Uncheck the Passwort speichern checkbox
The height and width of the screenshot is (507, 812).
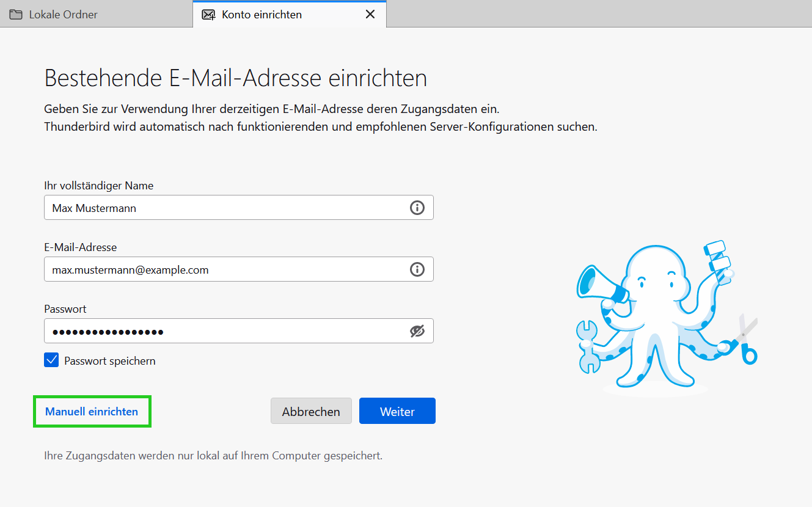[x=51, y=360]
